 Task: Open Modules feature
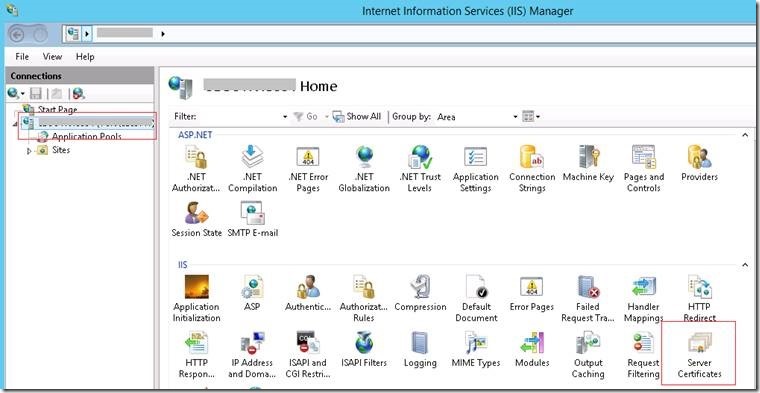point(532,349)
